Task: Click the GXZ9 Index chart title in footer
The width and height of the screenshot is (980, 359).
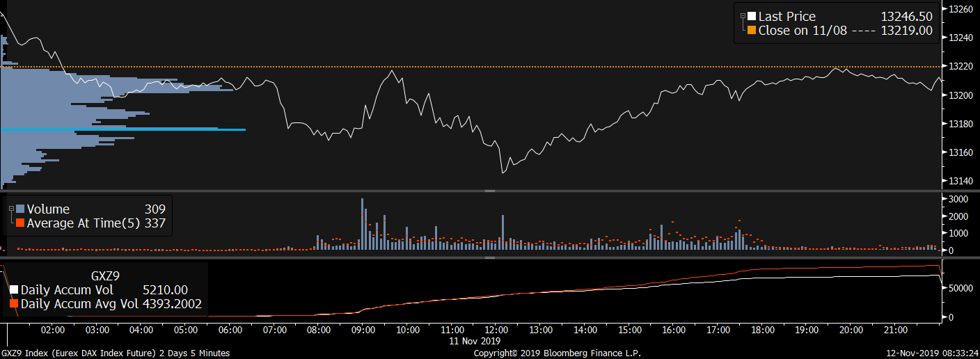Action: click(x=116, y=353)
